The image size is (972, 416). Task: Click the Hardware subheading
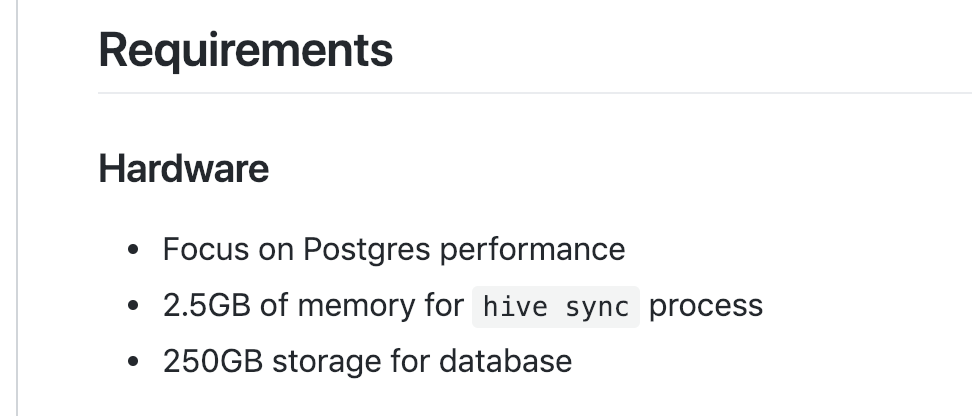pyautogui.click(x=183, y=169)
